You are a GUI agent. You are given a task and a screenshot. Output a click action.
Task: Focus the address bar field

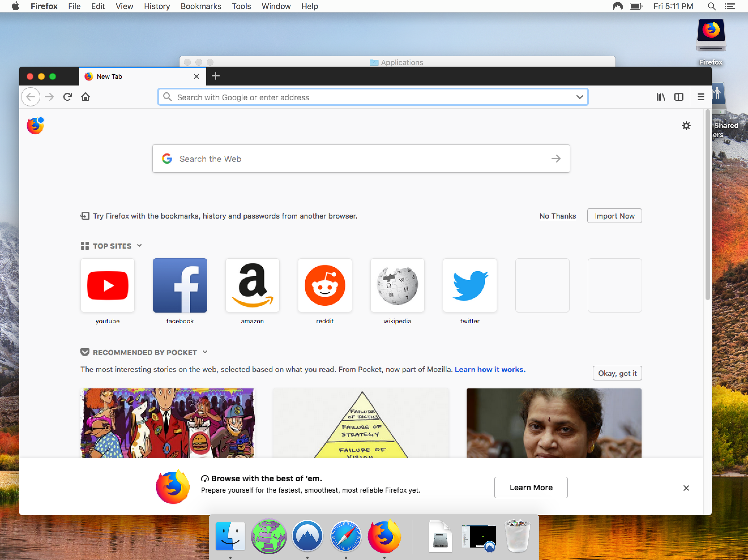[x=373, y=97]
